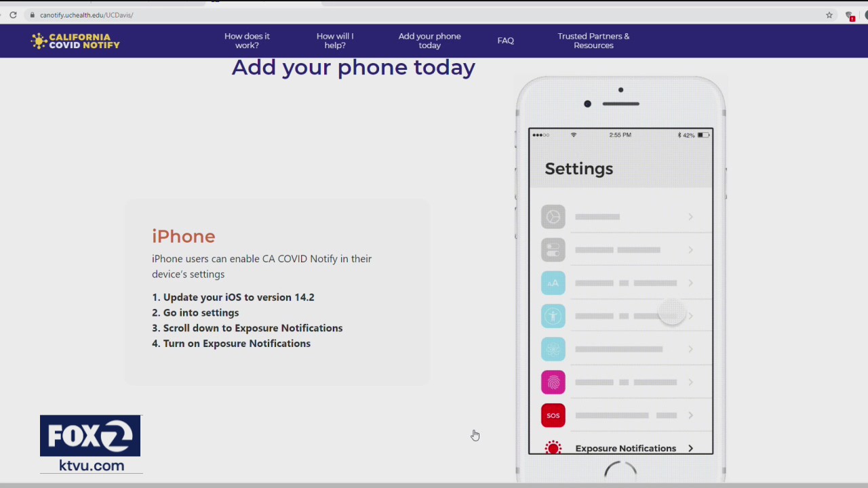Tap the blue AA Display icon
The height and width of the screenshot is (488, 868).
[553, 283]
